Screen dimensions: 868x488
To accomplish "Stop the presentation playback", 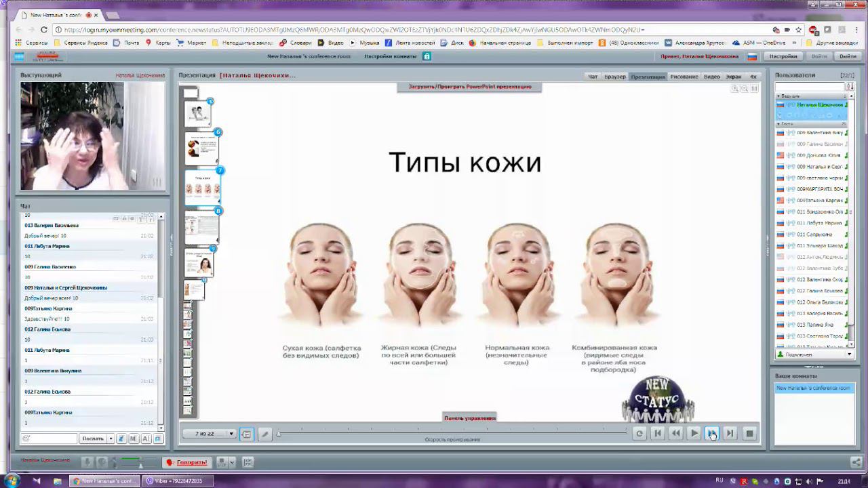I will click(749, 434).
